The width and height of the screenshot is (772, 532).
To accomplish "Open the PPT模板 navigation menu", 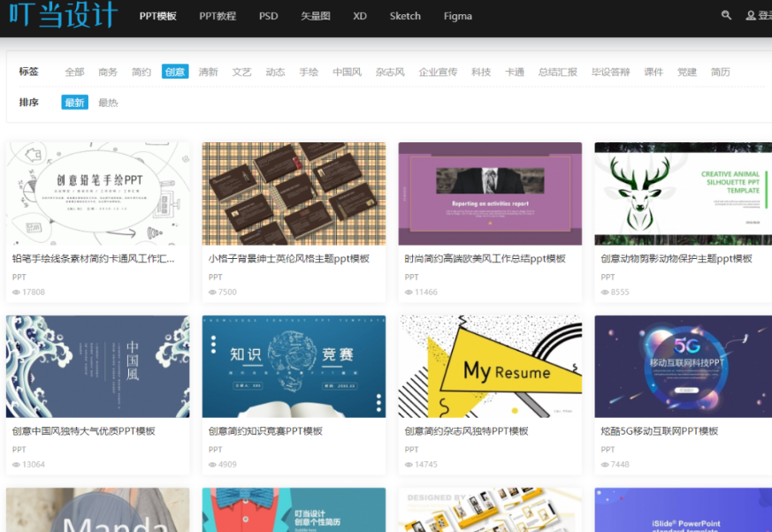I will pyautogui.click(x=157, y=16).
